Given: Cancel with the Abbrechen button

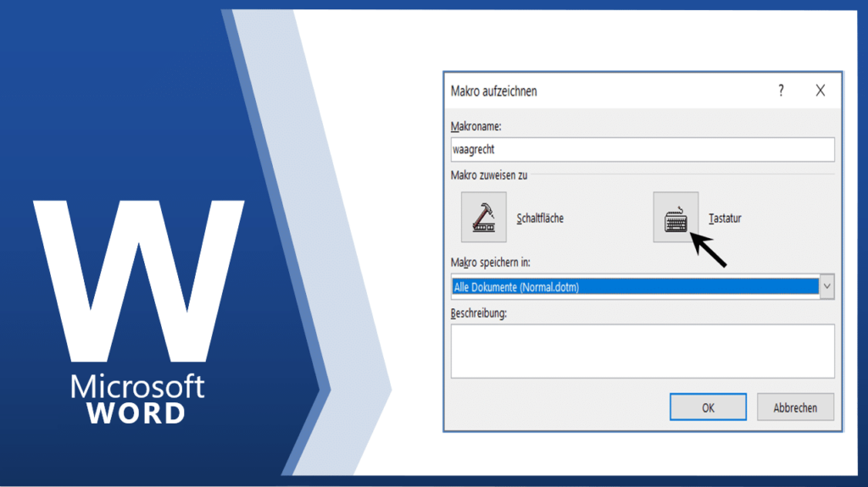Looking at the screenshot, I should click(x=795, y=407).
